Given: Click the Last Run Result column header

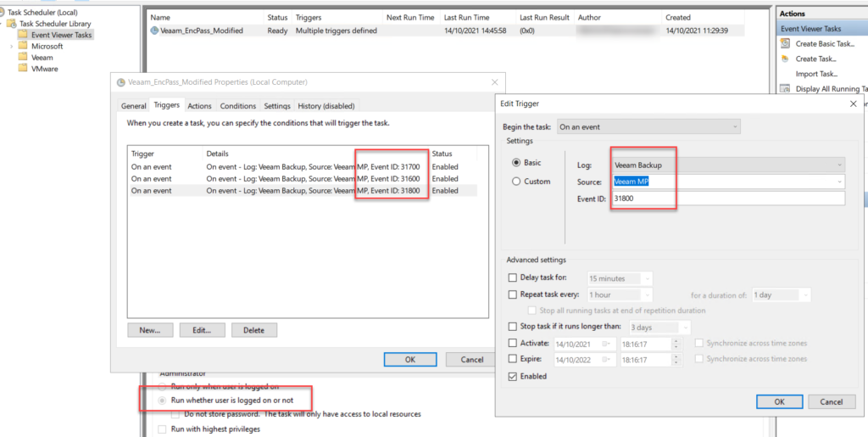Looking at the screenshot, I should click(545, 18).
